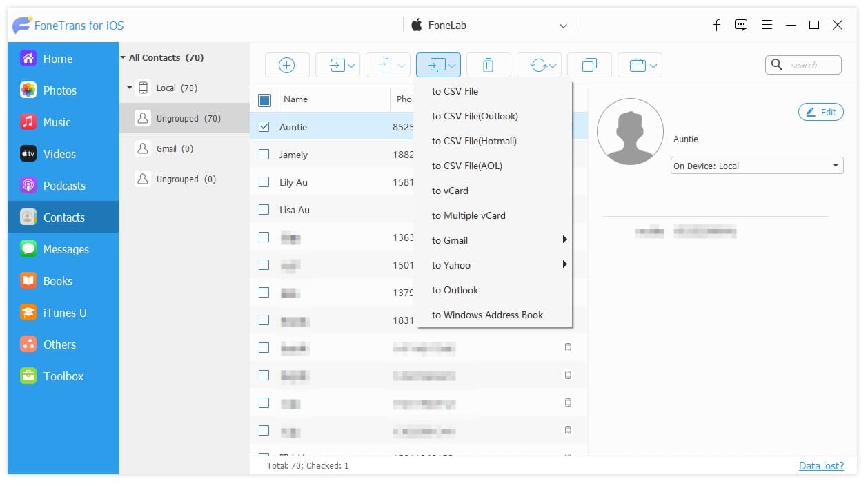Click into the search input field
This screenshot has width=868, height=486.
803,65
